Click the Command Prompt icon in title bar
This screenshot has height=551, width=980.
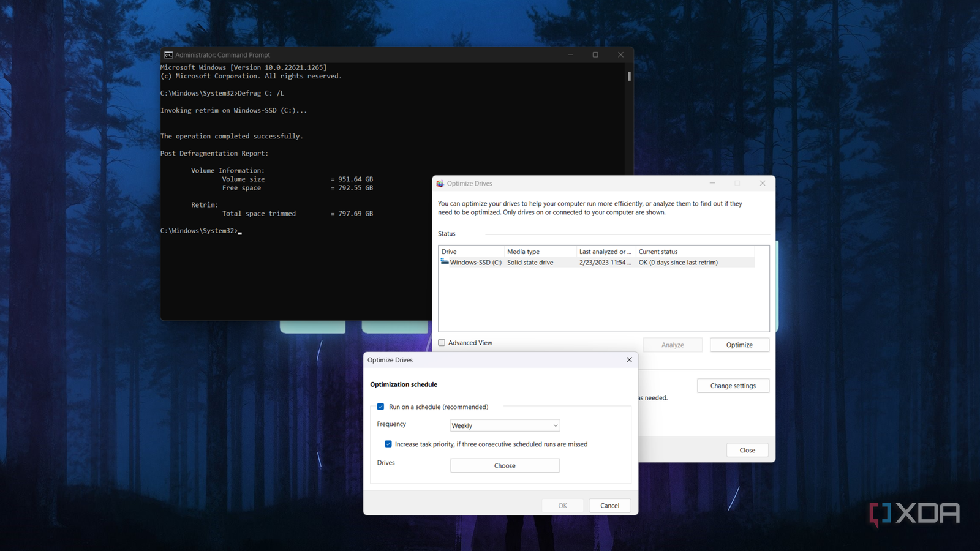click(x=168, y=54)
